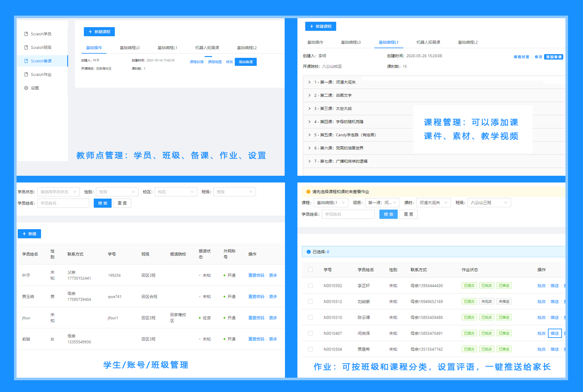Click 搜索 in the student management panel

(x=103, y=203)
